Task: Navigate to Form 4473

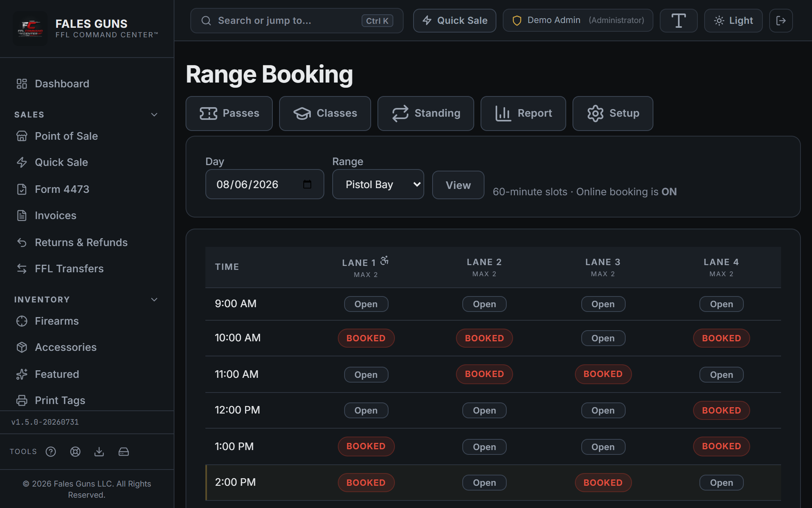Action: click(x=87, y=189)
